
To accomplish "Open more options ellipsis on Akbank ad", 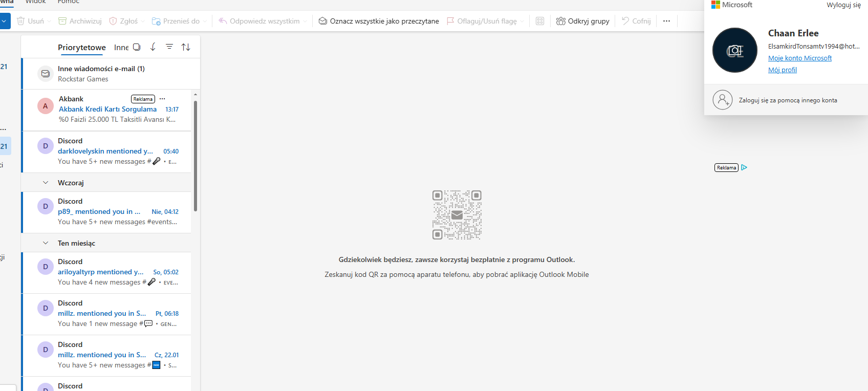I will click(162, 99).
